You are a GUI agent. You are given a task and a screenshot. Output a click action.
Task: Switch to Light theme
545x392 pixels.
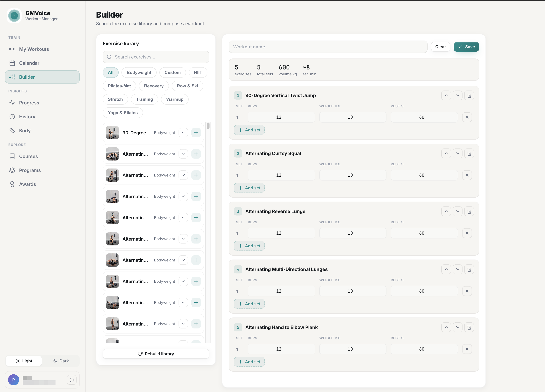pyautogui.click(x=24, y=361)
